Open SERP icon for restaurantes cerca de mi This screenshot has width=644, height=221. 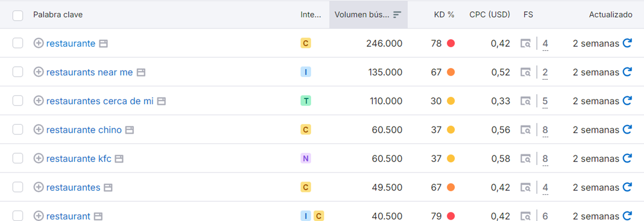526,101
